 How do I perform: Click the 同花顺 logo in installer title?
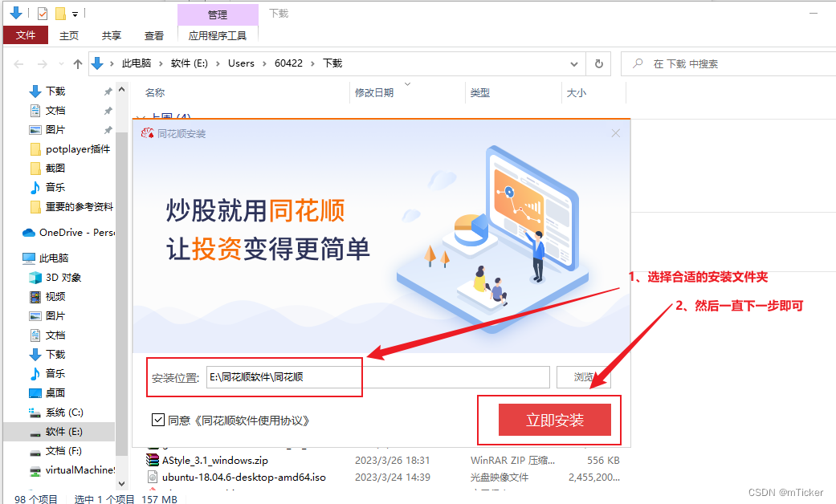(147, 133)
